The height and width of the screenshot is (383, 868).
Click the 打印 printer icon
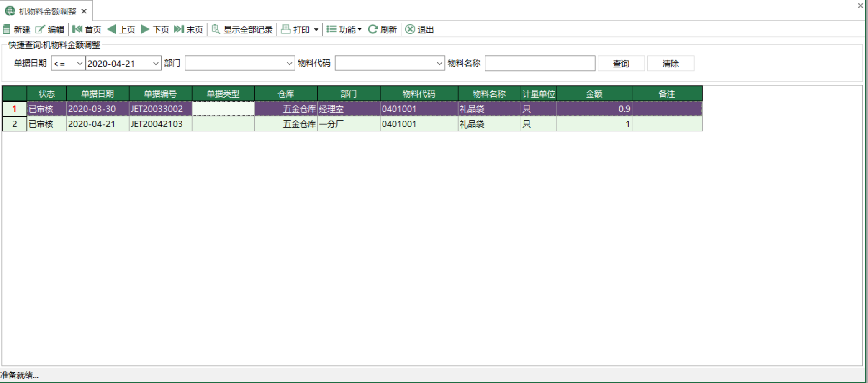point(285,29)
